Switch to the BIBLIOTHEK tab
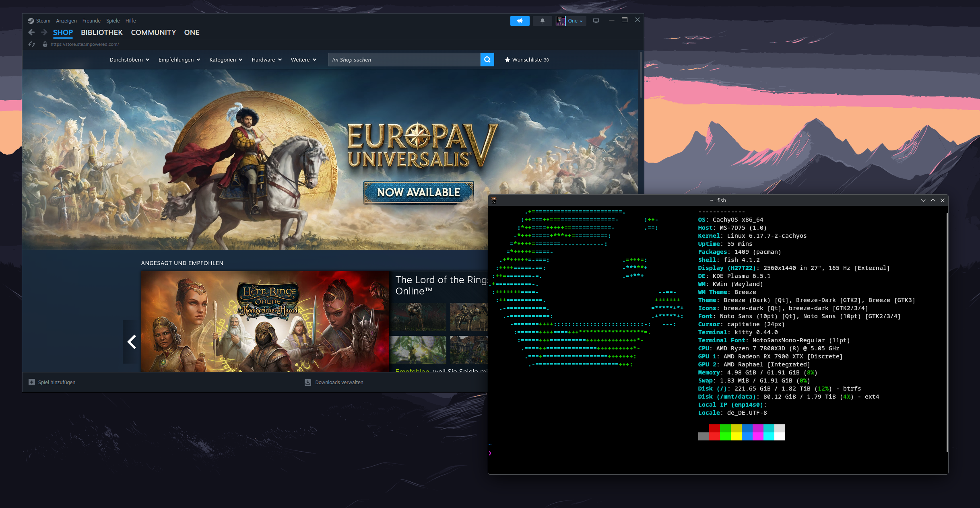This screenshot has height=508, width=980. (x=101, y=33)
